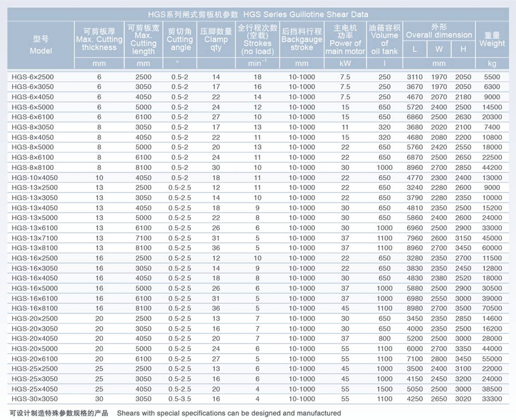Image resolution: width=516 pixels, height=420 pixels.
Task: Click the HGS-6×2500 model row label
Action: pos(32,77)
